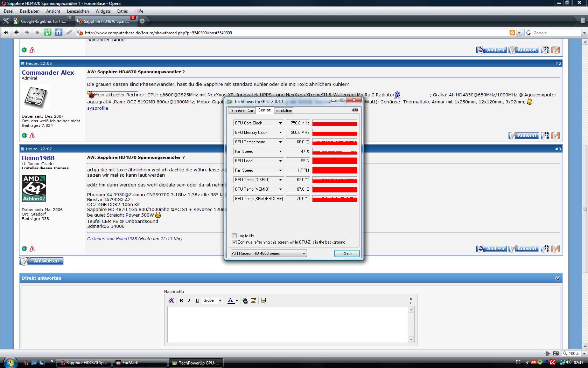Open Commander Alex profile link
The image size is (588, 368).
tap(48, 73)
